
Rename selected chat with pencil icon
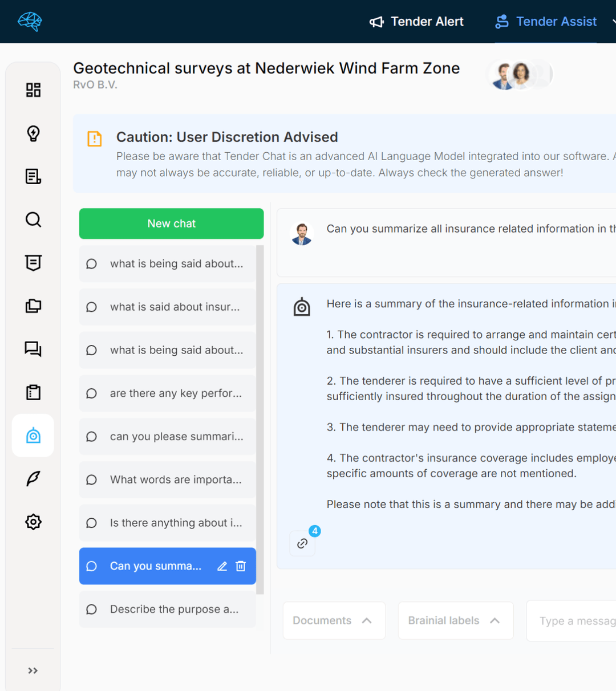(222, 566)
